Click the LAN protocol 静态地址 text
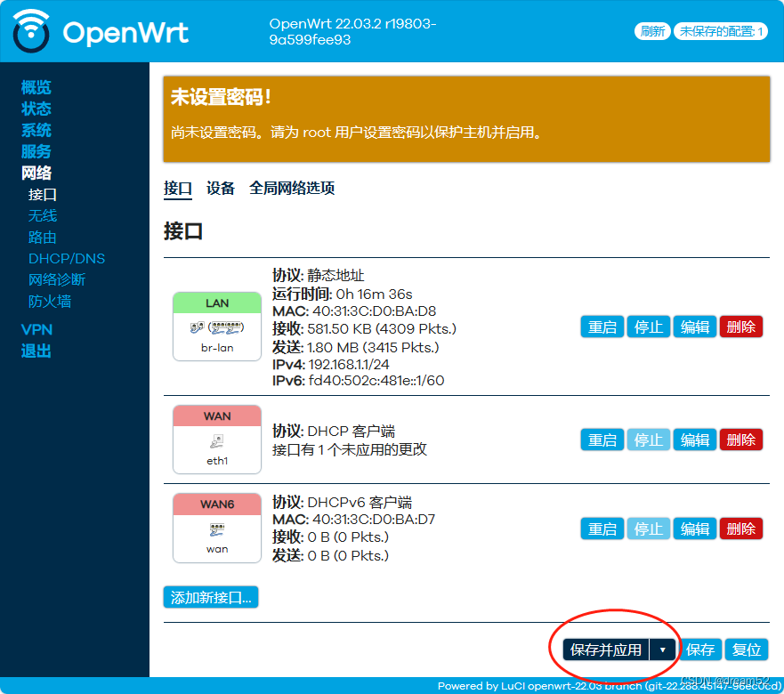 coord(335,275)
